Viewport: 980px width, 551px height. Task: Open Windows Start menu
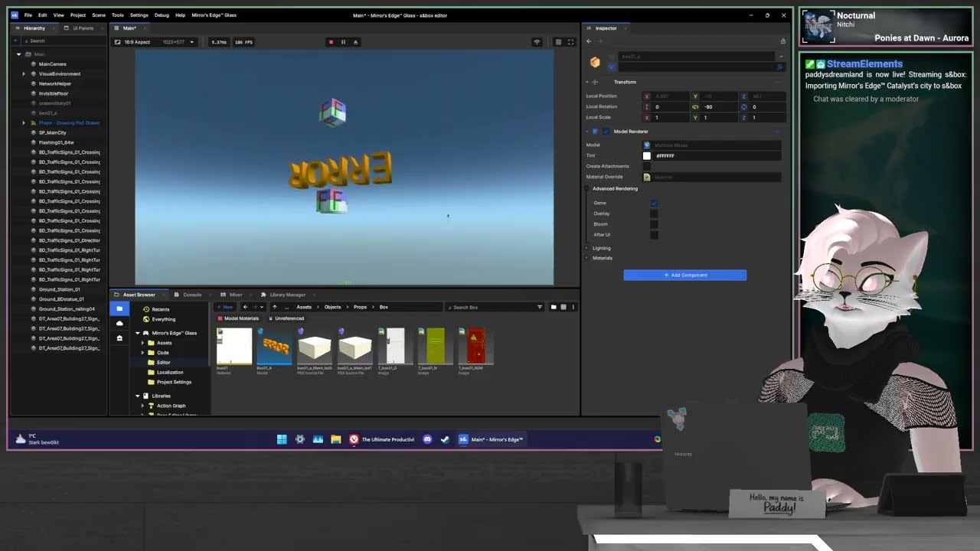pyautogui.click(x=282, y=439)
